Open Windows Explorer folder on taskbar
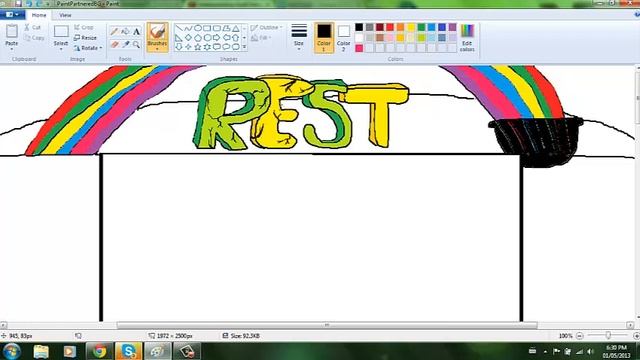The height and width of the screenshot is (360, 640). coord(41,351)
